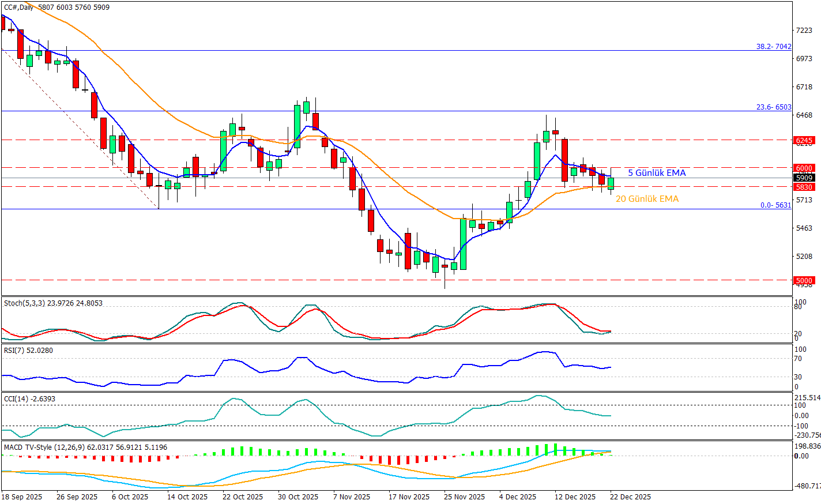Click the current price 5909 tag

coord(804,178)
